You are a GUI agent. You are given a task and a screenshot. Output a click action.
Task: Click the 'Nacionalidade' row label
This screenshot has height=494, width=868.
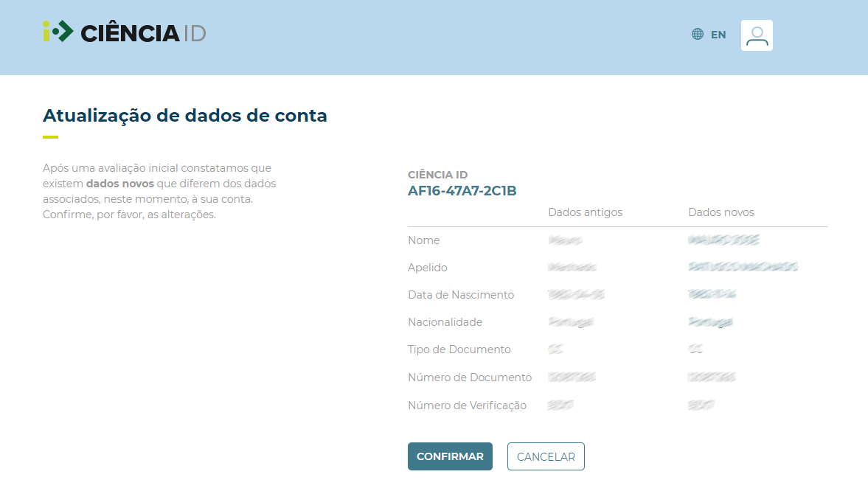pos(445,322)
